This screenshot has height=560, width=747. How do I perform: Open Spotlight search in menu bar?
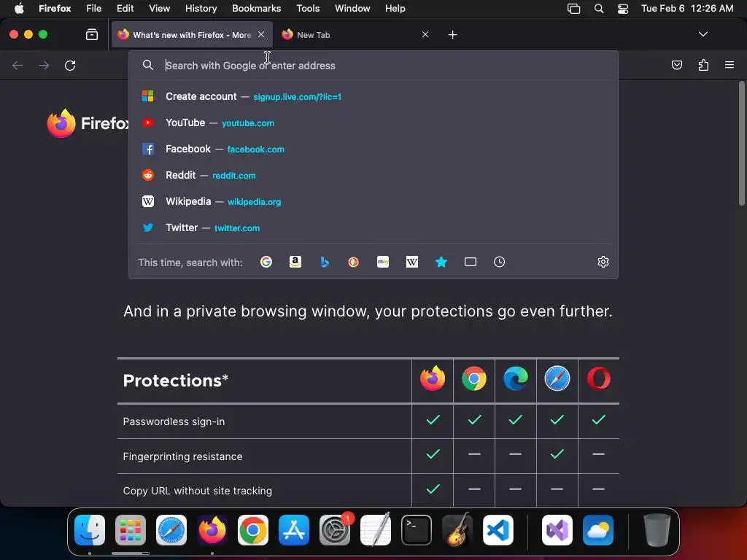599,9
